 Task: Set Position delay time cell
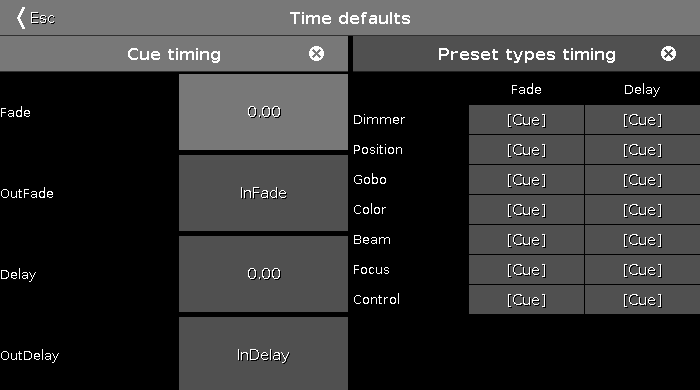642,149
